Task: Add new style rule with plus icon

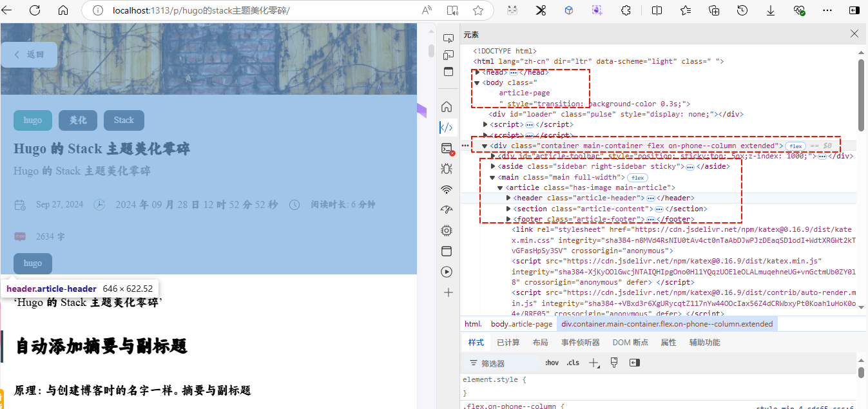Action: pos(594,363)
